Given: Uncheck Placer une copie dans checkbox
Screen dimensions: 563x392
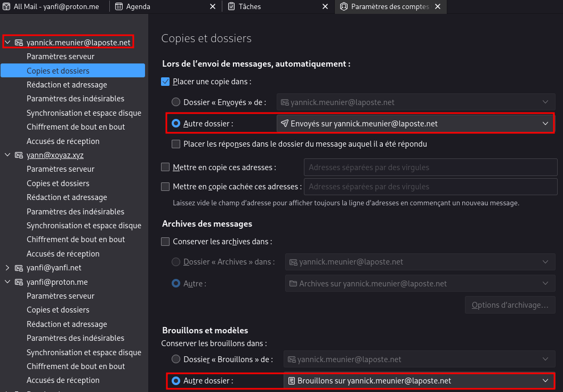Looking at the screenshot, I should [165, 82].
